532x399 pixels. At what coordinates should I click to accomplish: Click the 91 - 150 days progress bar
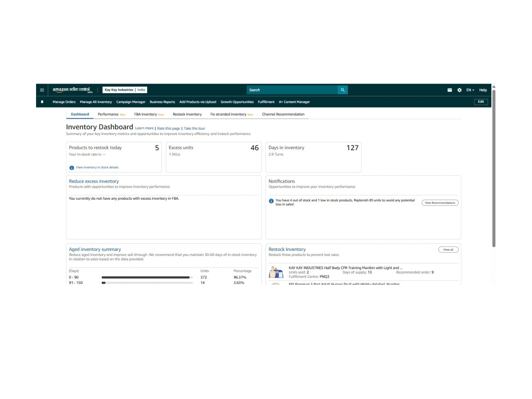[147, 283]
